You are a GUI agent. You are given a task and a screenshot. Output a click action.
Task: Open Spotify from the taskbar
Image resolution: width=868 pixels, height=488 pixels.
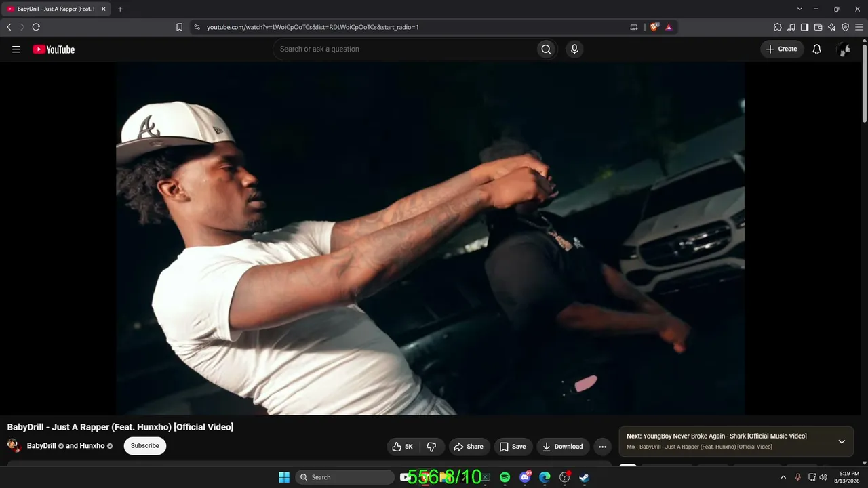tap(505, 477)
